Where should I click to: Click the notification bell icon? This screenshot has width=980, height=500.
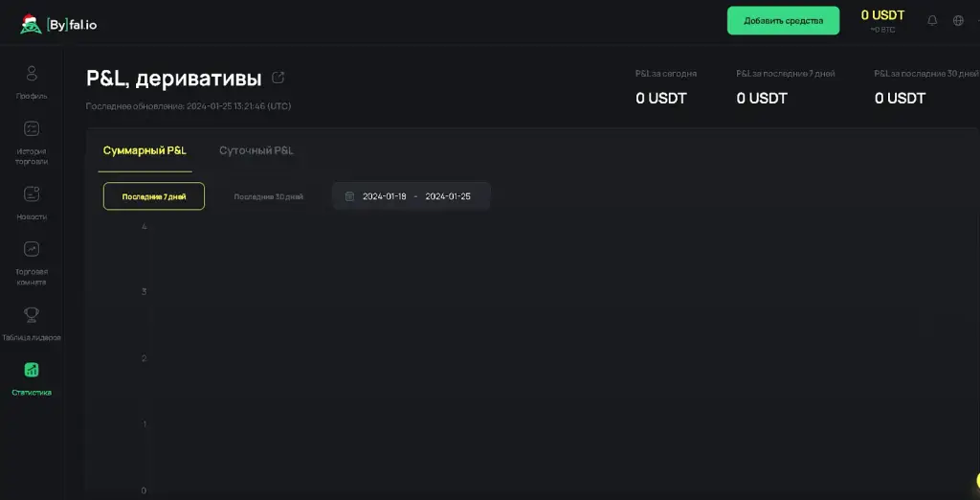click(x=932, y=21)
